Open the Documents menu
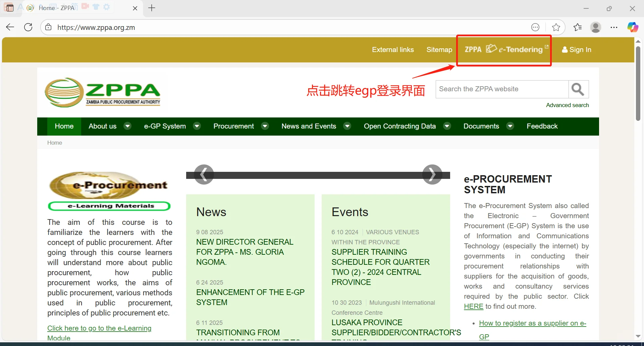Image resolution: width=644 pixels, height=346 pixels. (x=481, y=126)
